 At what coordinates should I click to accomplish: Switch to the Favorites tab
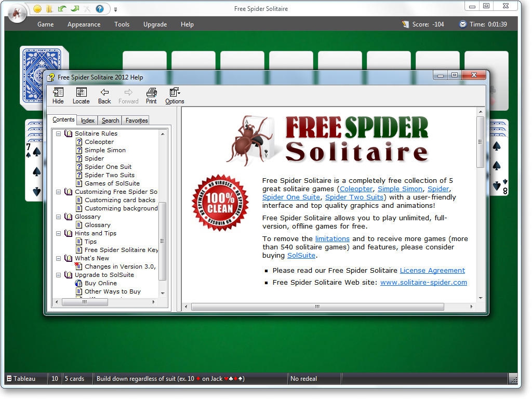point(137,121)
